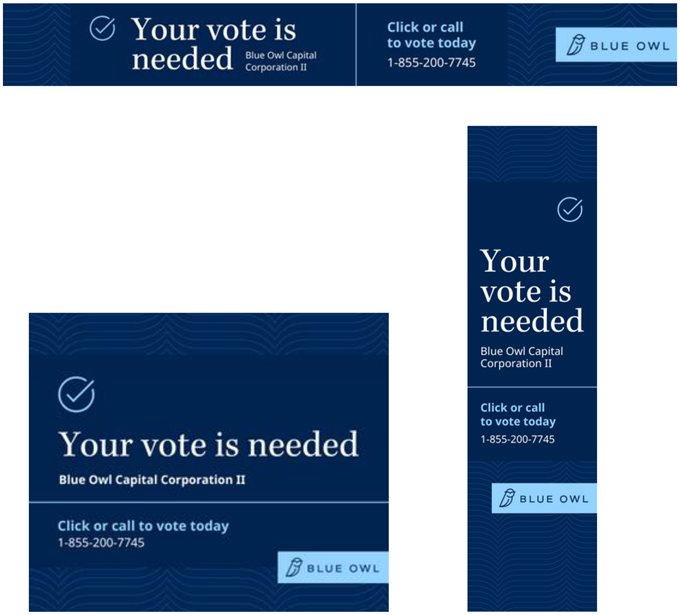The width and height of the screenshot is (680, 615).
Task: Open "Click or call to vote today" in square banner
Action: pyautogui.click(x=143, y=526)
